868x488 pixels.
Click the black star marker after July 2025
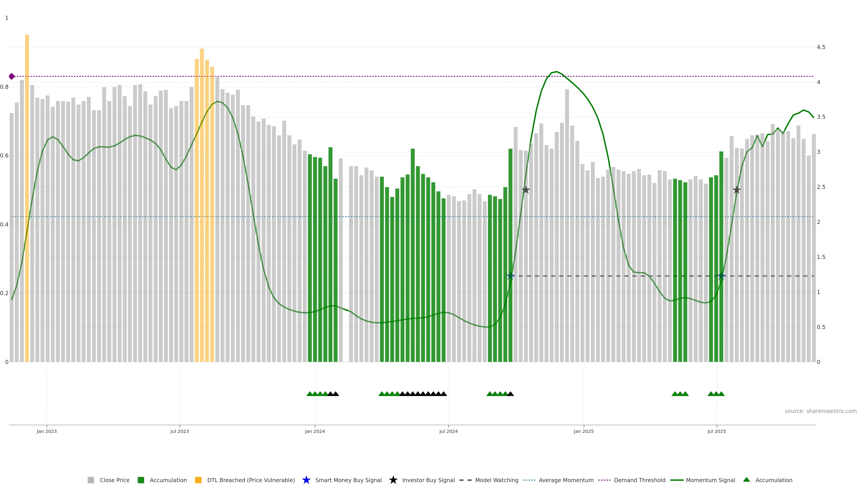point(737,190)
